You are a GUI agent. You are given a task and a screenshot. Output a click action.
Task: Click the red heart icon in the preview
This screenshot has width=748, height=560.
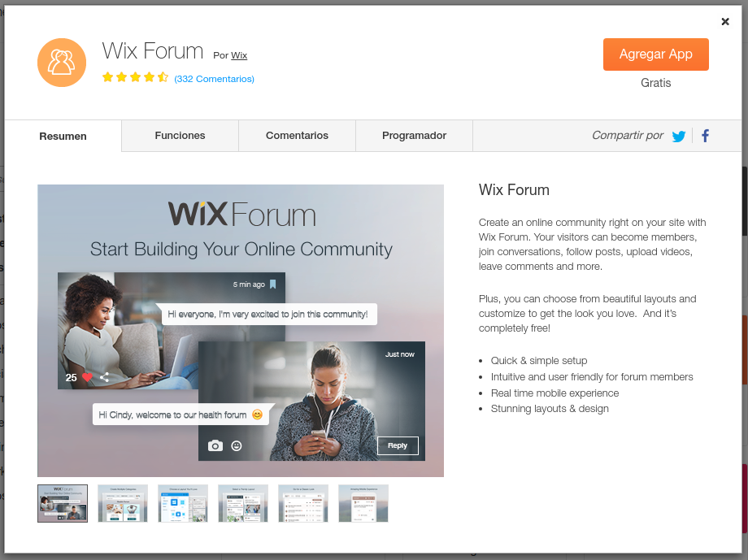pyautogui.click(x=87, y=377)
